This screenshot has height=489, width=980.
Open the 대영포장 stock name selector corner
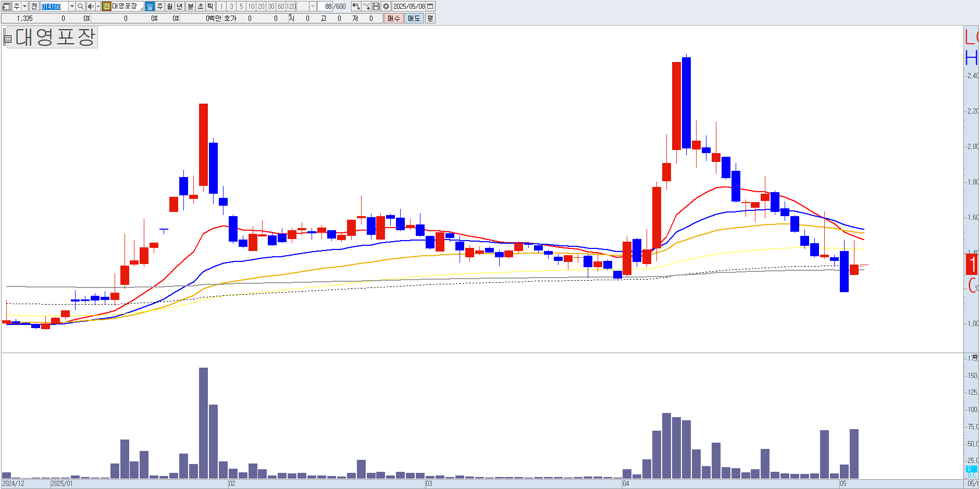tap(141, 8)
